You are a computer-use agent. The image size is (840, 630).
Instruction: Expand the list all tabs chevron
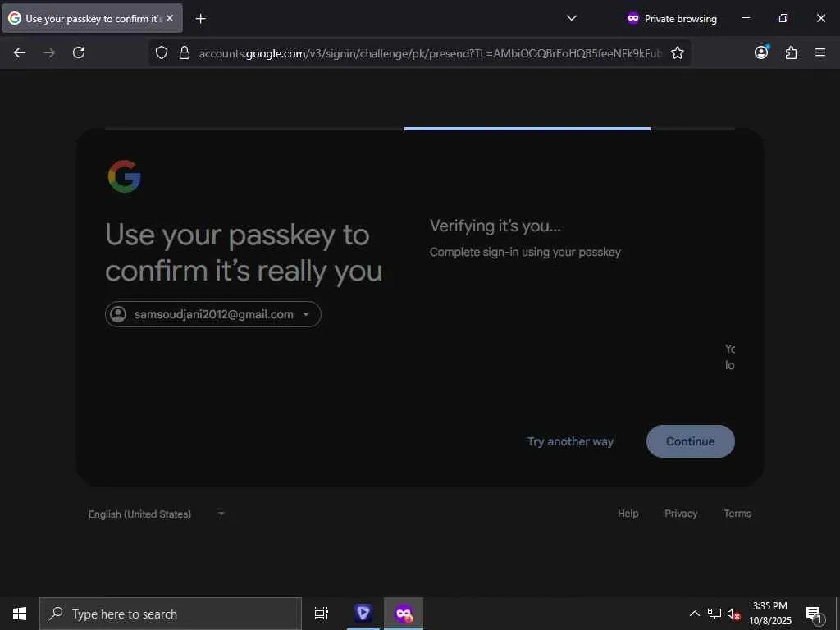coord(572,18)
